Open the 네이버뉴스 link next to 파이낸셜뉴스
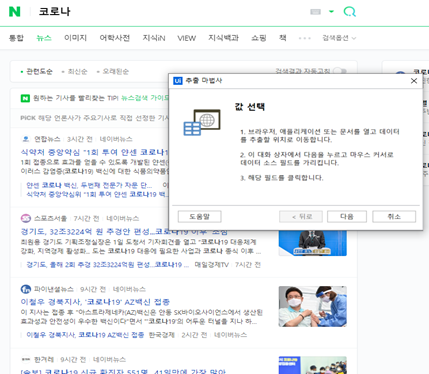429x374 pixels. 129,289
